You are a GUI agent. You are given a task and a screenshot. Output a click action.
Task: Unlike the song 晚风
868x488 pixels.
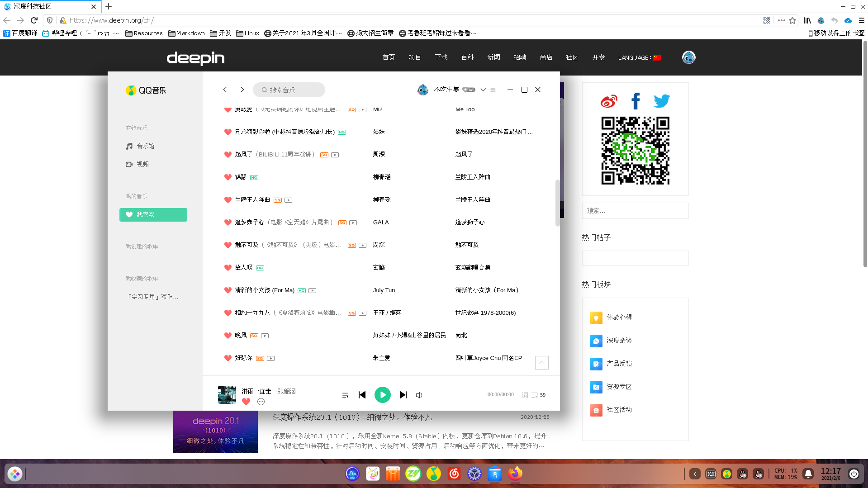[228, 335]
